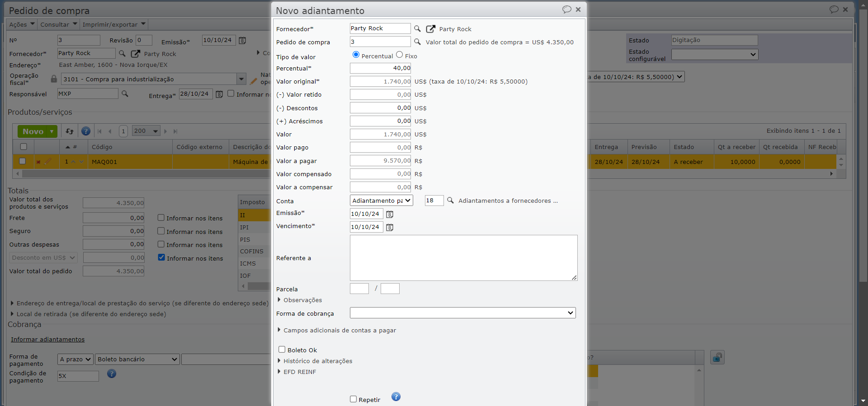Expand the Campos adicionais de contas a pagar section
The image size is (868, 406).
point(339,331)
